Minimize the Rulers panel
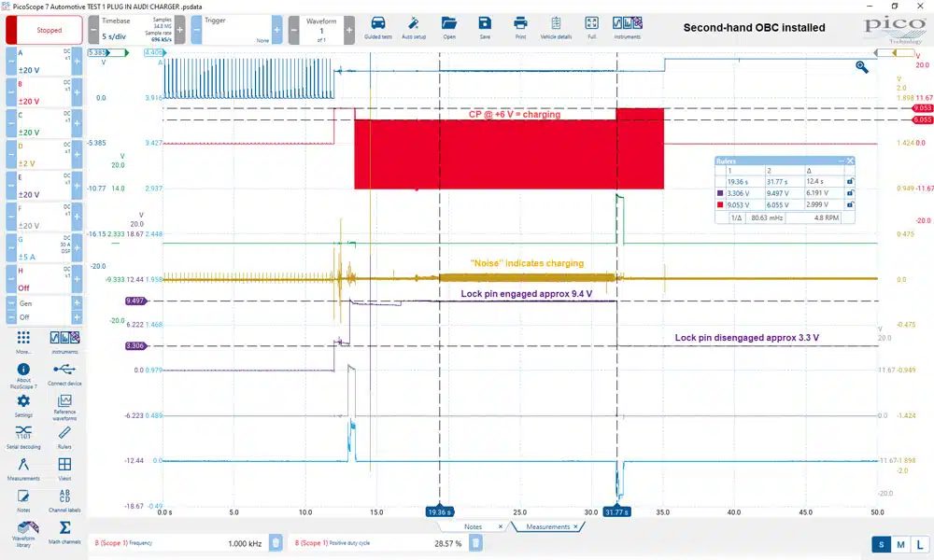 coord(842,161)
